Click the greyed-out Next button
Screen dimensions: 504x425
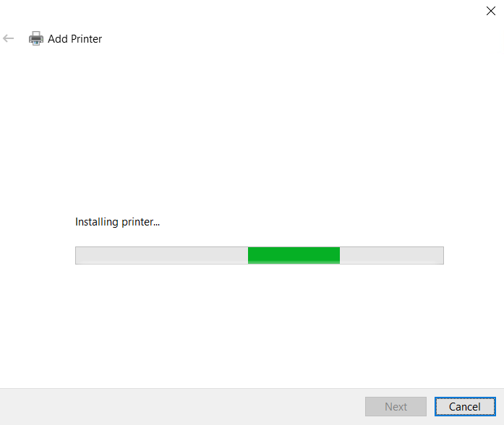(x=396, y=406)
